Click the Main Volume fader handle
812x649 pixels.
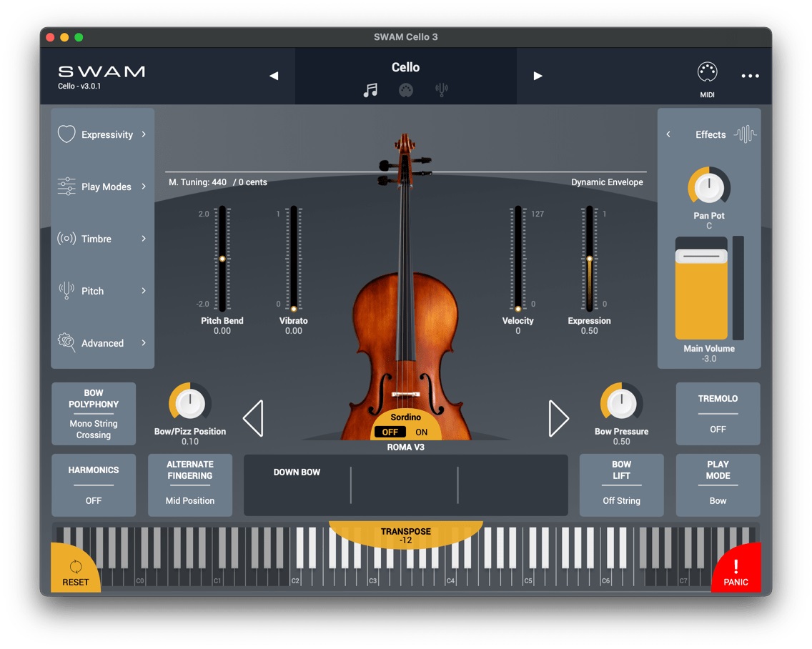pos(701,256)
